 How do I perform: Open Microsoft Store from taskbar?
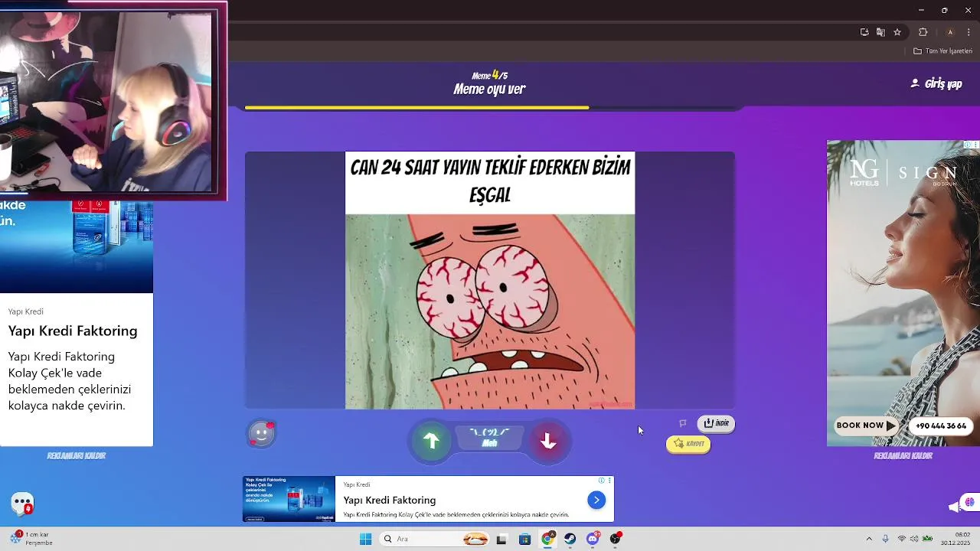tap(524, 539)
